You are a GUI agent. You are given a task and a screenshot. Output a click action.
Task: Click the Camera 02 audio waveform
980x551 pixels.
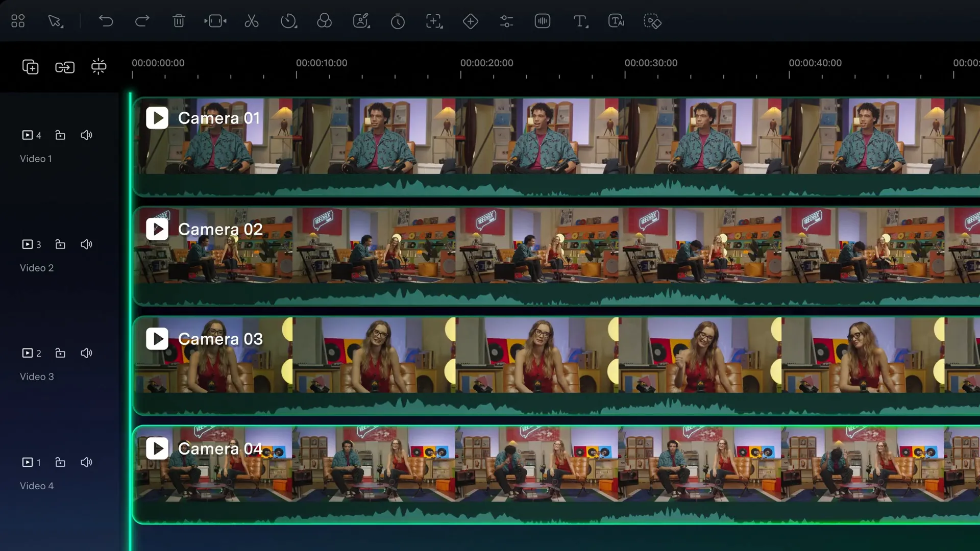556,295
